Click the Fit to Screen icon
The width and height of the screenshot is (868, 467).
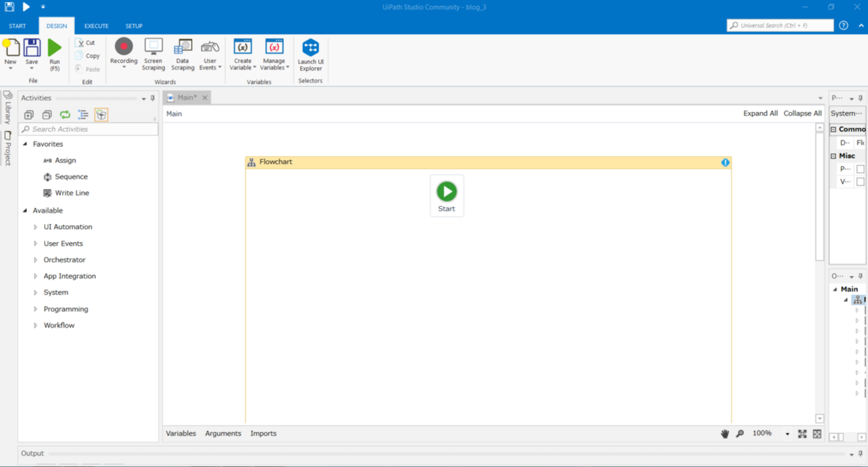pyautogui.click(x=803, y=434)
